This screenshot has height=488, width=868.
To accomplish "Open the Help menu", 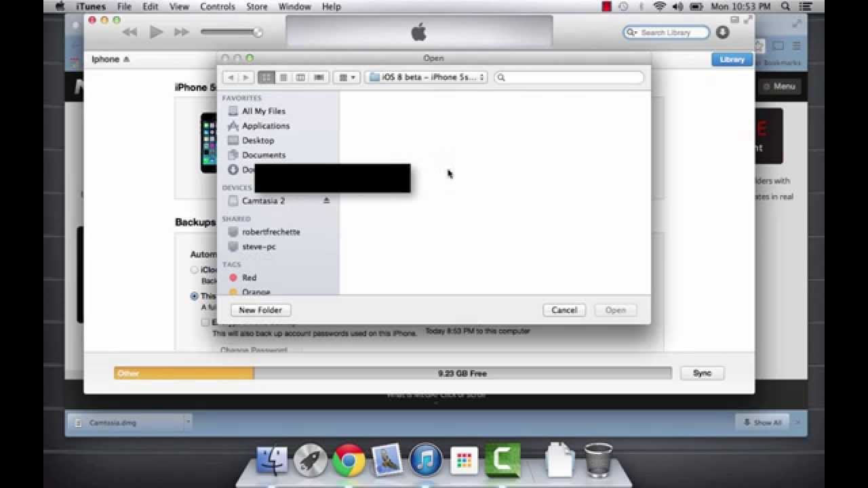I will tap(331, 7).
